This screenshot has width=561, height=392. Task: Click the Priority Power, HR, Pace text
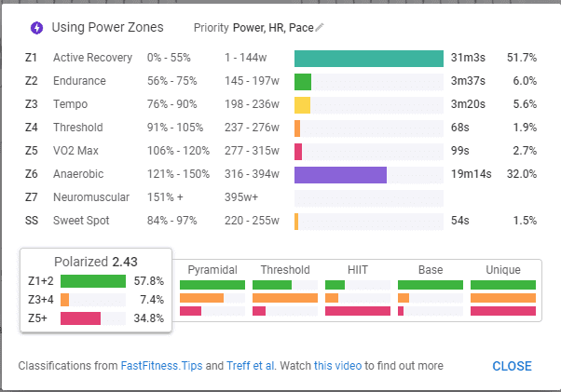point(253,28)
